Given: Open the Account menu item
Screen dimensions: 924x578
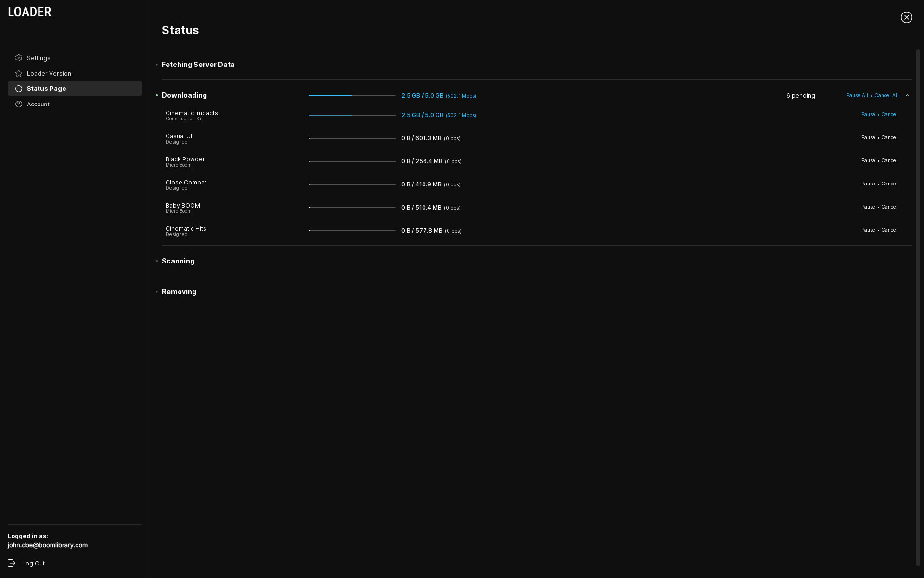Looking at the screenshot, I should coord(38,104).
